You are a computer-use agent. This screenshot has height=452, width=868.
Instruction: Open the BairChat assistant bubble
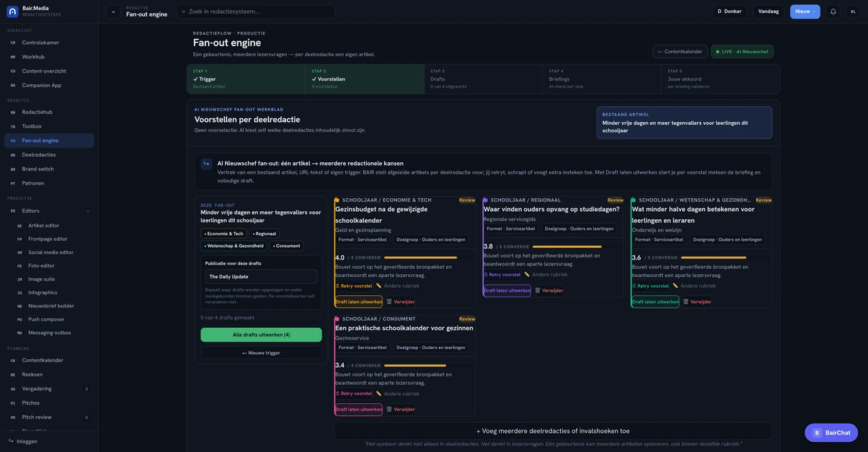[831, 432]
